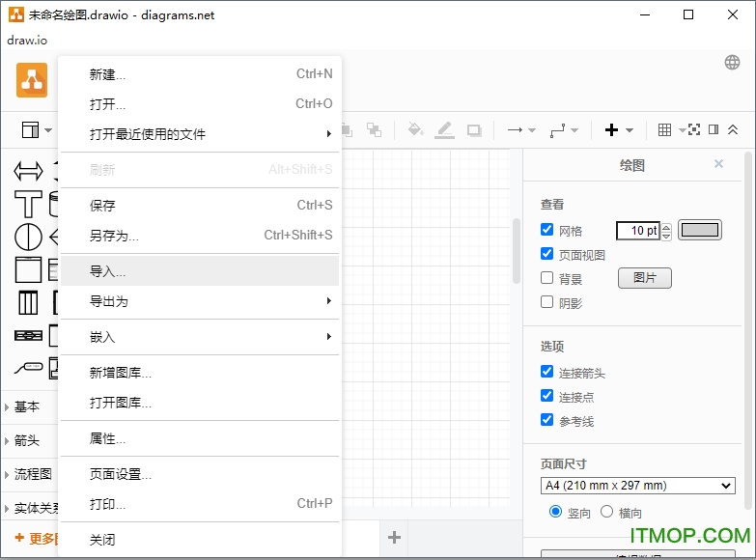756x560 pixels.
Task: Select the dashed horizontal bar shape
Action: tap(28, 335)
